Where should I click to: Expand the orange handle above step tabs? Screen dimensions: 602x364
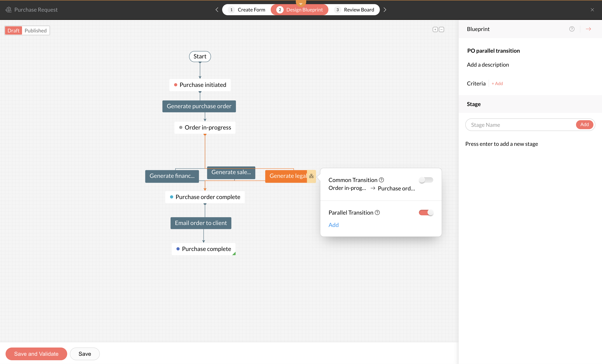[301, 3]
